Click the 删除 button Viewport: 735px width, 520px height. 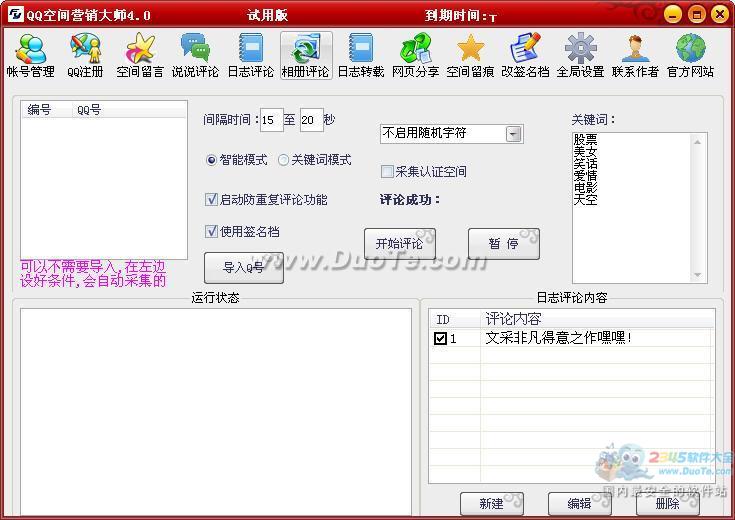pos(668,504)
